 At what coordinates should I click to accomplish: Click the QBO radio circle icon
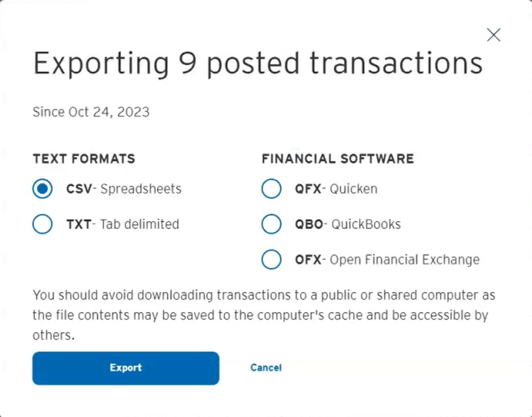tap(271, 224)
